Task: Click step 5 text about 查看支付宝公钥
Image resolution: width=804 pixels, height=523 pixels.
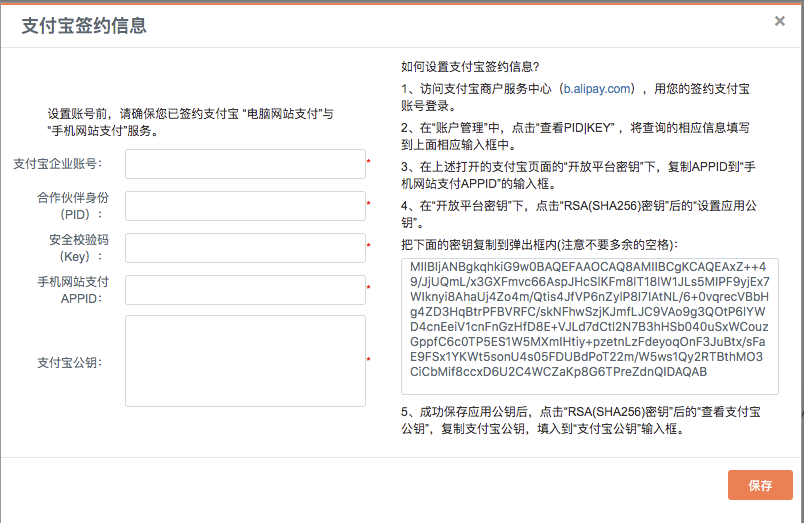Action: 580,420
